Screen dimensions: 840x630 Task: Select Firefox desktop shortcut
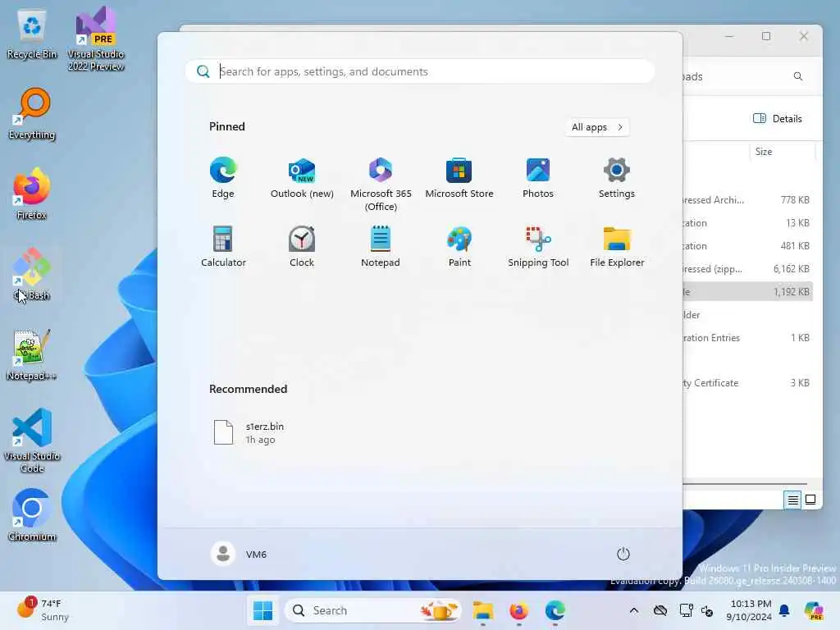click(32, 194)
